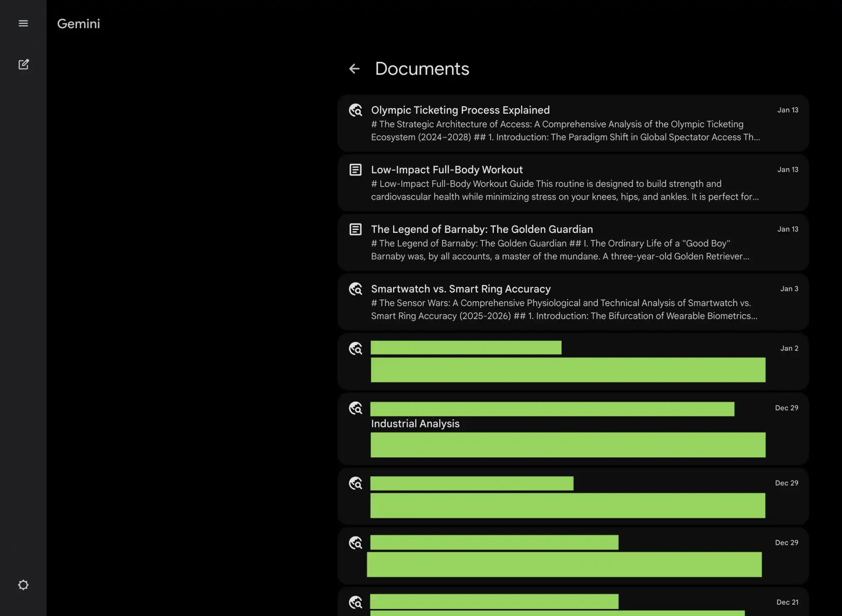Open The Legend of Barnaby document
Image resolution: width=842 pixels, height=616 pixels.
[482, 229]
